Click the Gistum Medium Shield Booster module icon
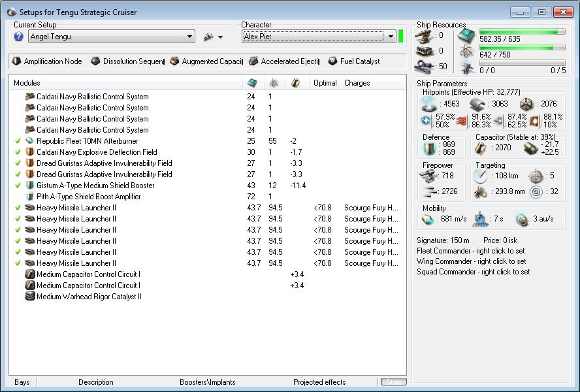The height and width of the screenshot is (392, 580). (29, 186)
